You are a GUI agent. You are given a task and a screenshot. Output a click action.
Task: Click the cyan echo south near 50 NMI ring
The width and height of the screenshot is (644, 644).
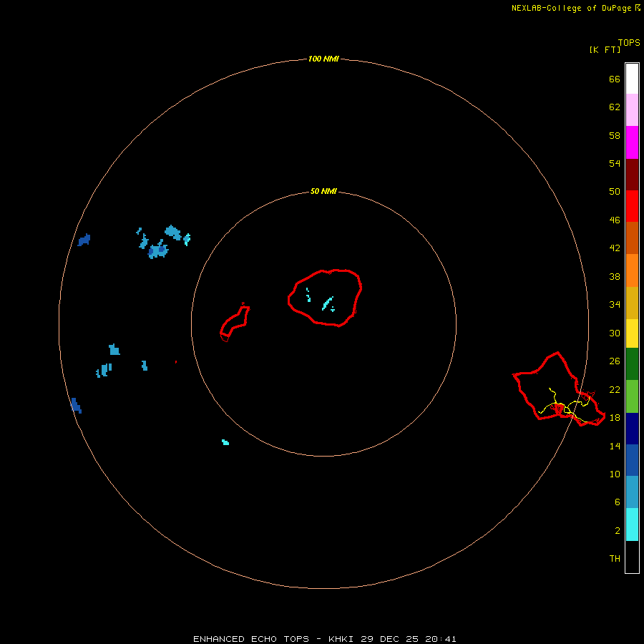[x=225, y=442]
